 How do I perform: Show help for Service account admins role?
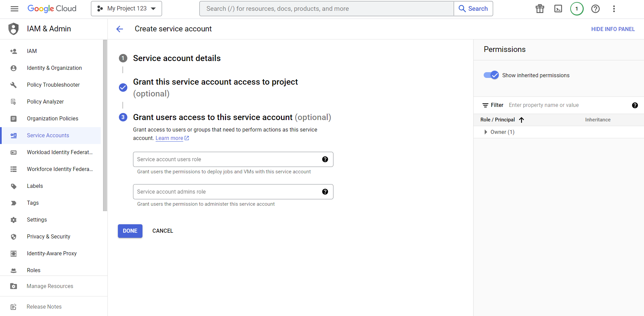[325, 192]
